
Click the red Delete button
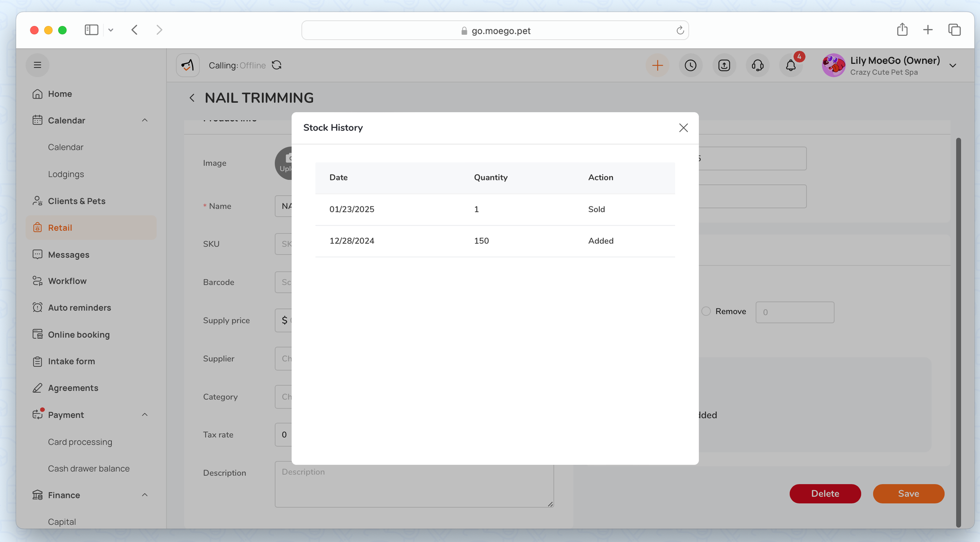(x=825, y=493)
